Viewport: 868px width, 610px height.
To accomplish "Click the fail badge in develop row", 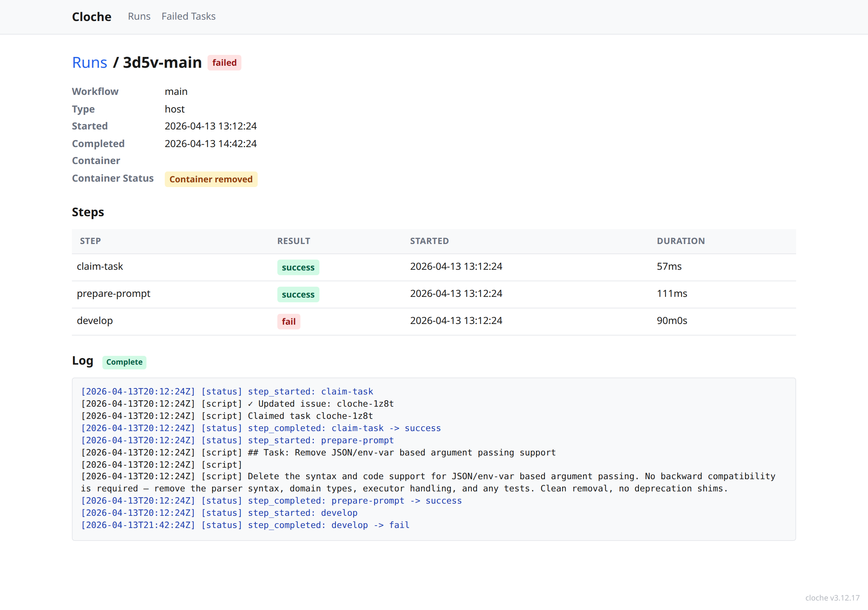I will point(289,322).
